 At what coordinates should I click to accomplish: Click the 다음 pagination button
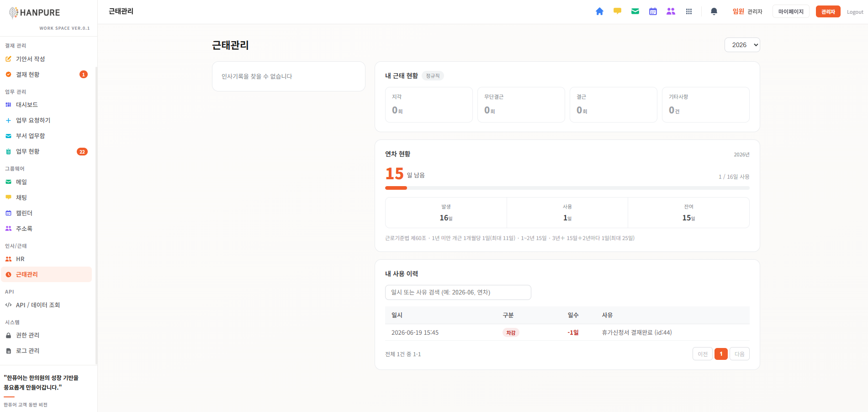coord(740,354)
